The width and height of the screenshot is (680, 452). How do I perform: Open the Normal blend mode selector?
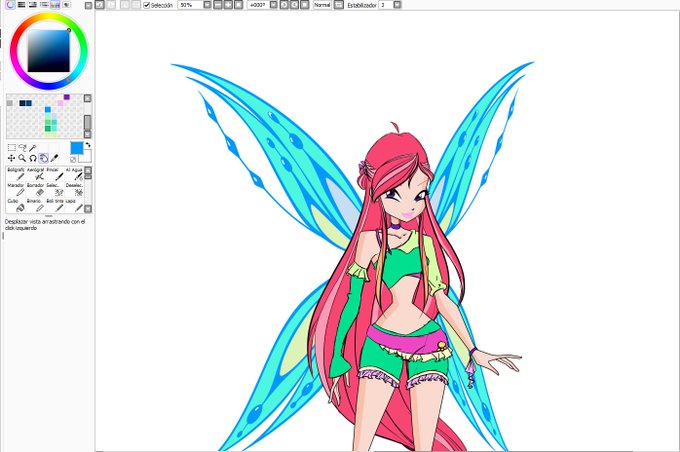point(322,5)
